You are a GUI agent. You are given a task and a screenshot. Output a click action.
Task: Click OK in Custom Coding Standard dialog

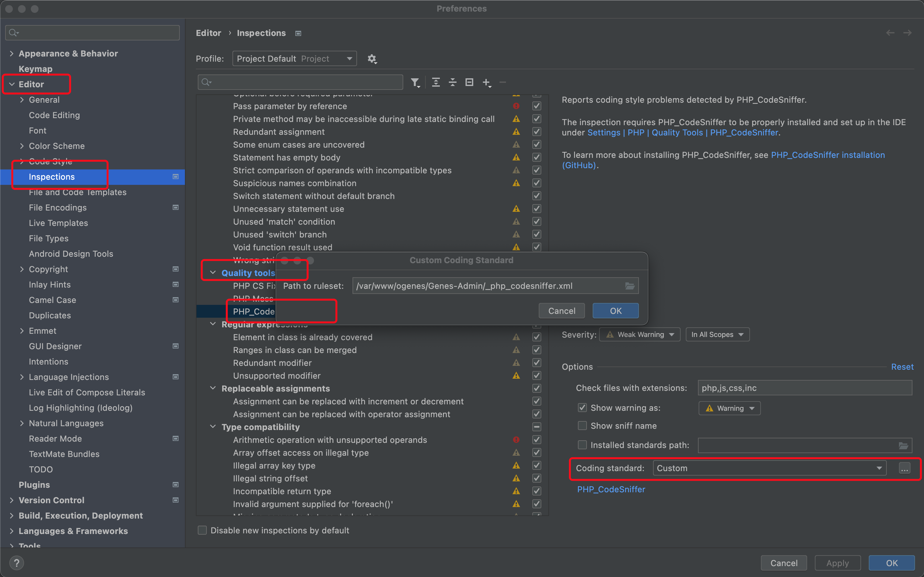coord(615,311)
